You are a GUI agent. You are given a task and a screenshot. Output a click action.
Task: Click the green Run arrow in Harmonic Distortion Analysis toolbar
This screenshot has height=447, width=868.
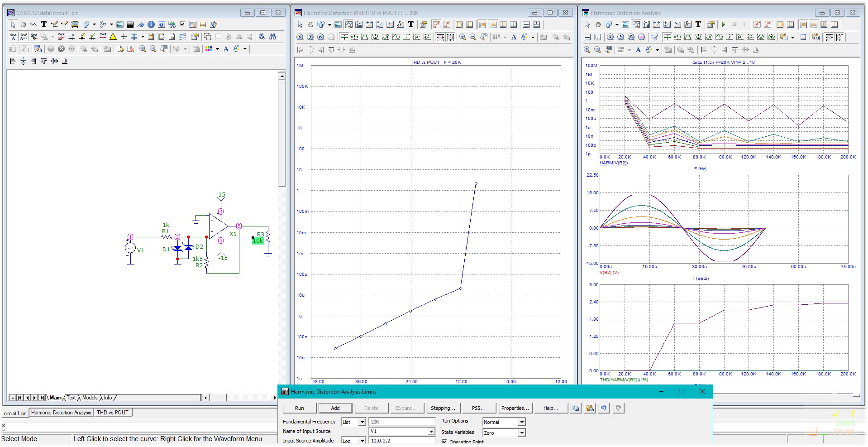coord(724,24)
